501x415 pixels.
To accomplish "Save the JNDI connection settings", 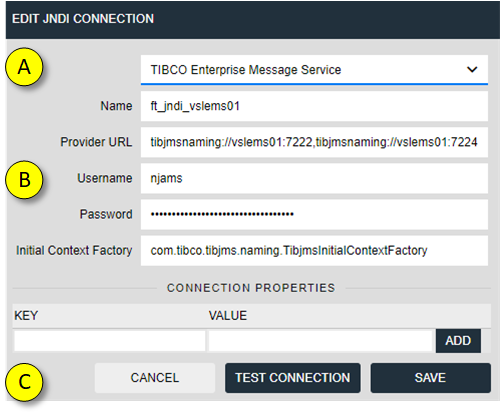I will tap(430, 378).
